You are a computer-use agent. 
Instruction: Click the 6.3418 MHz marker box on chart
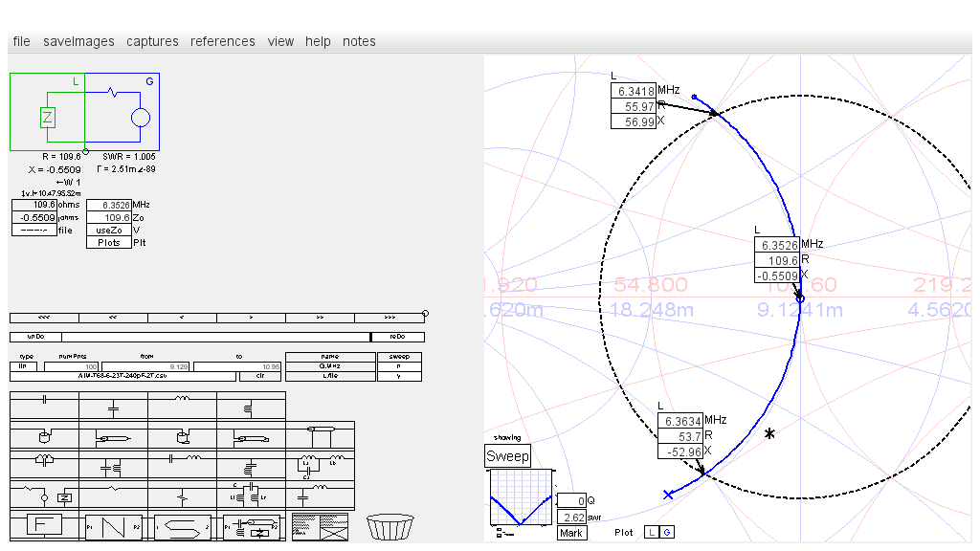click(634, 91)
